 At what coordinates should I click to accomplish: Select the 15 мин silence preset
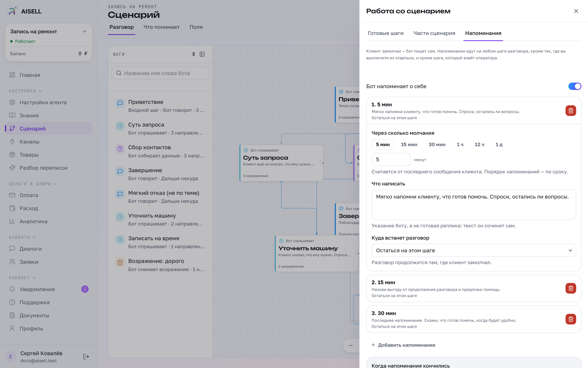coord(409,144)
